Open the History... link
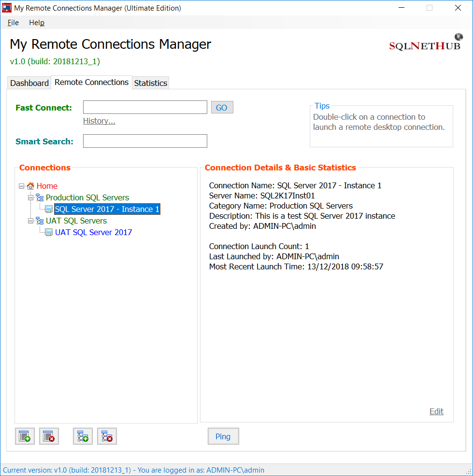 99,121
